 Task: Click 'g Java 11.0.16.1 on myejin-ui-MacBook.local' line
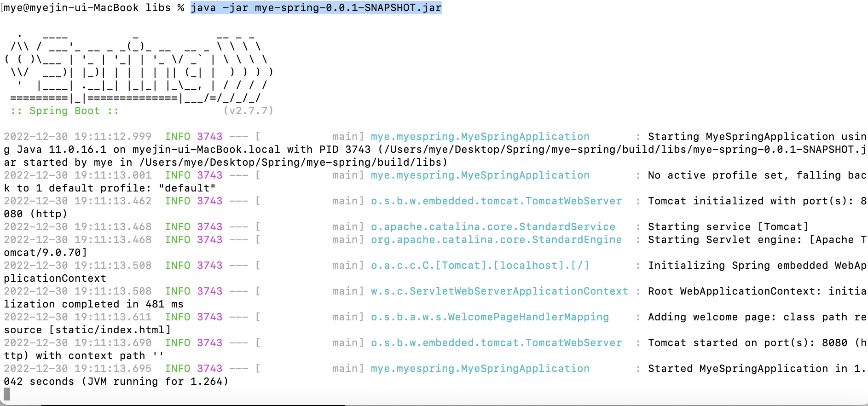pos(435,150)
